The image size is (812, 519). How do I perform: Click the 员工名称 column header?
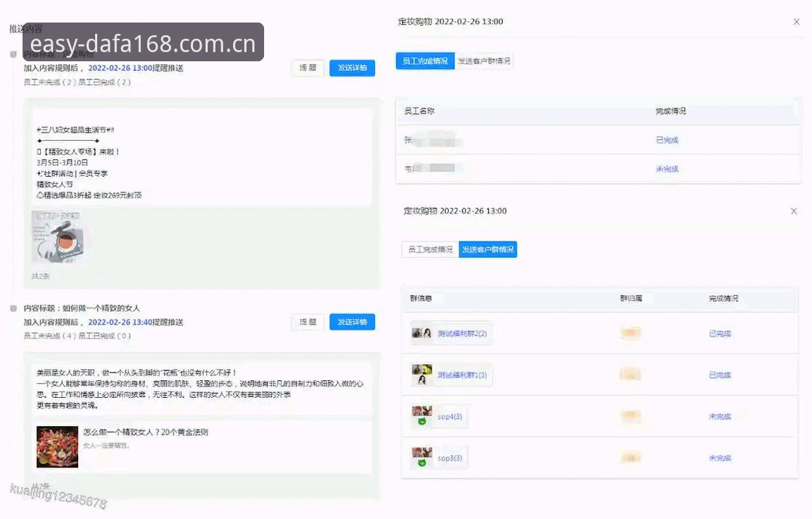pyautogui.click(x=420, y=111)
